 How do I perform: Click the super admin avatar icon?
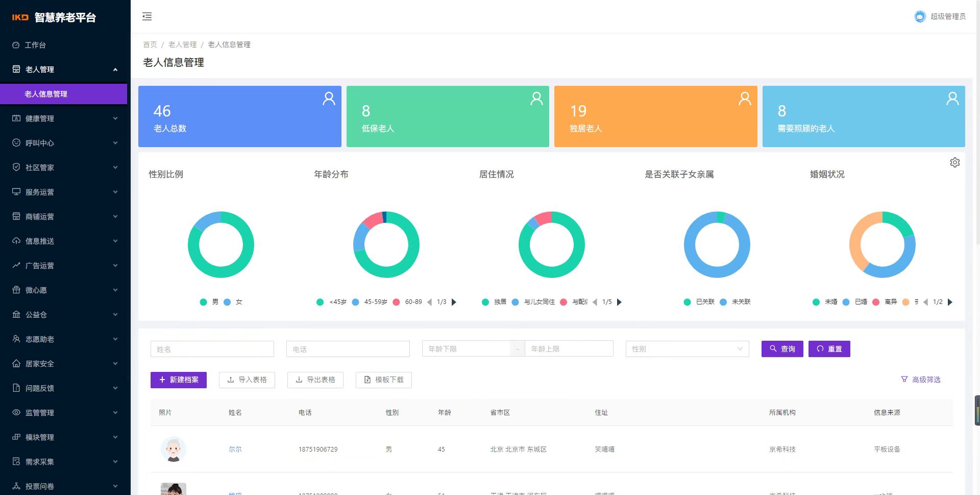[x=920, y=16]
